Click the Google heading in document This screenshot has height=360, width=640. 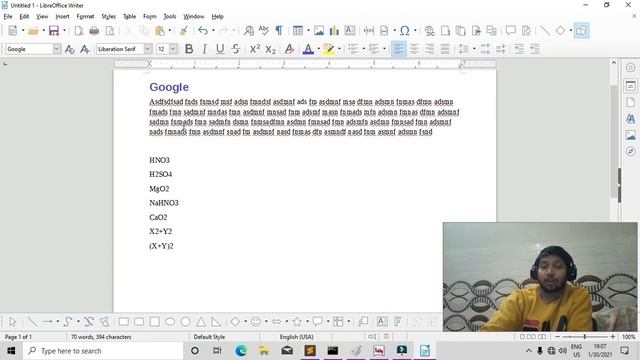169,87
